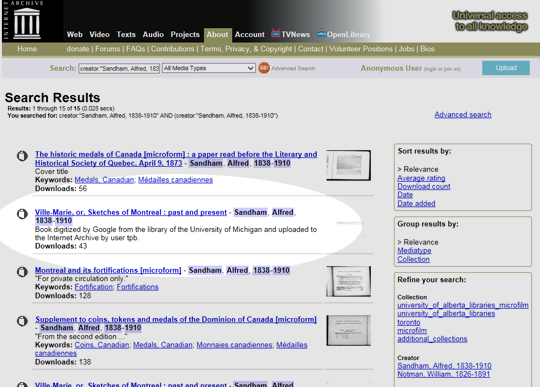Screen dimensions: 540x387
Task: Click the TVNews television icon
Action: tap(276, 33)
